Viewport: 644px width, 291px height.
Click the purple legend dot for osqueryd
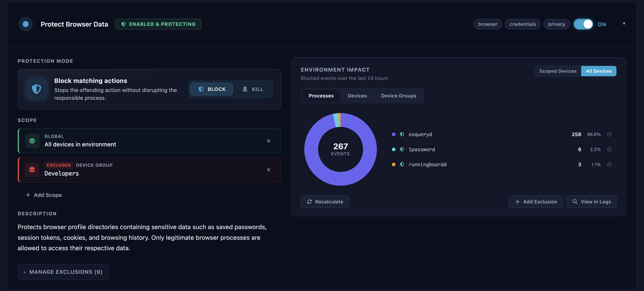[393, 134]
